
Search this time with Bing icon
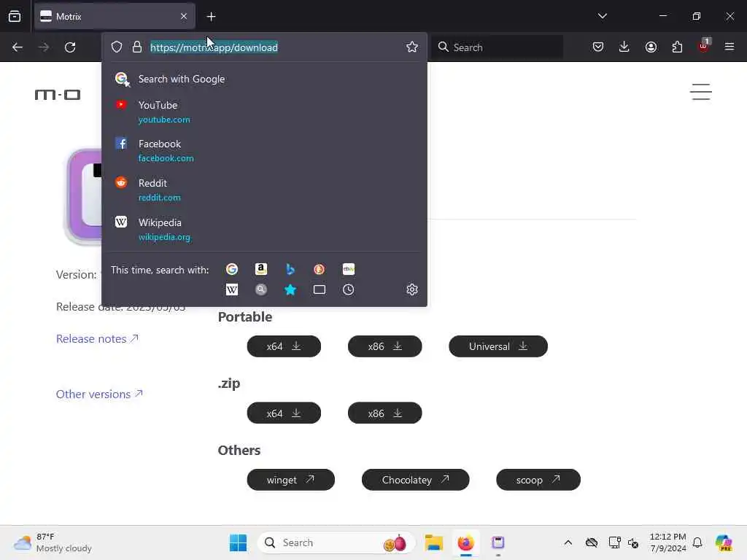(290, 270)
